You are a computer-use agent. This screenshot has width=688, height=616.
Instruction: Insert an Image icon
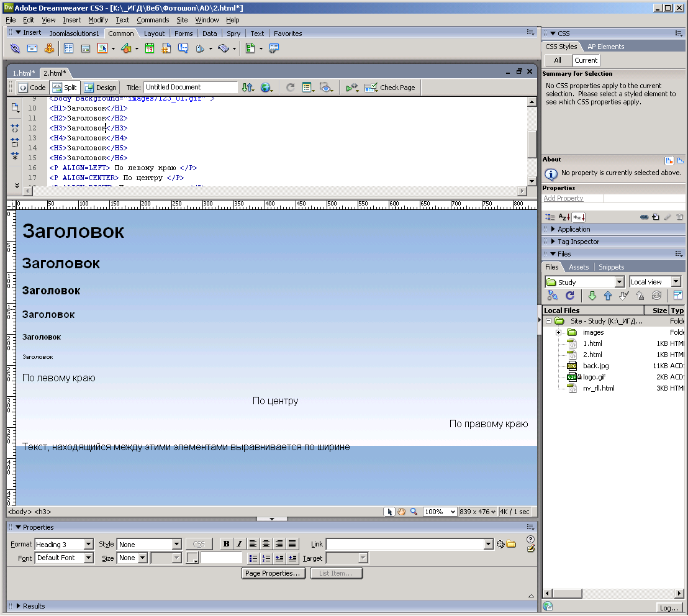(x=102, y=48)
